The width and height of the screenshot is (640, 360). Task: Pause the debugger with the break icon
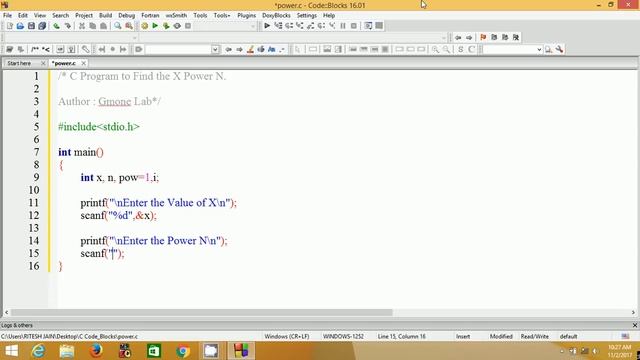click(343, 26)
